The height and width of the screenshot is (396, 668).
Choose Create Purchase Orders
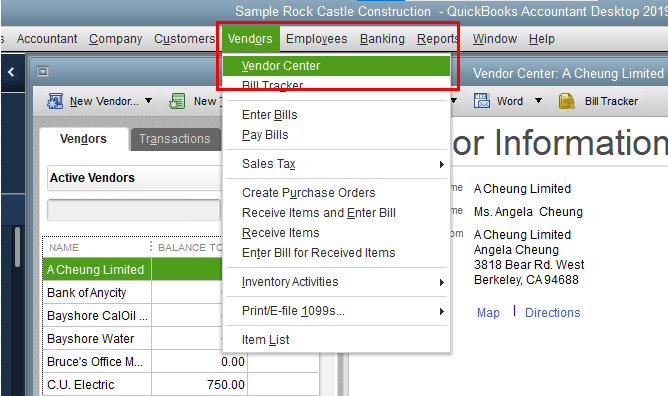(335, 193)
